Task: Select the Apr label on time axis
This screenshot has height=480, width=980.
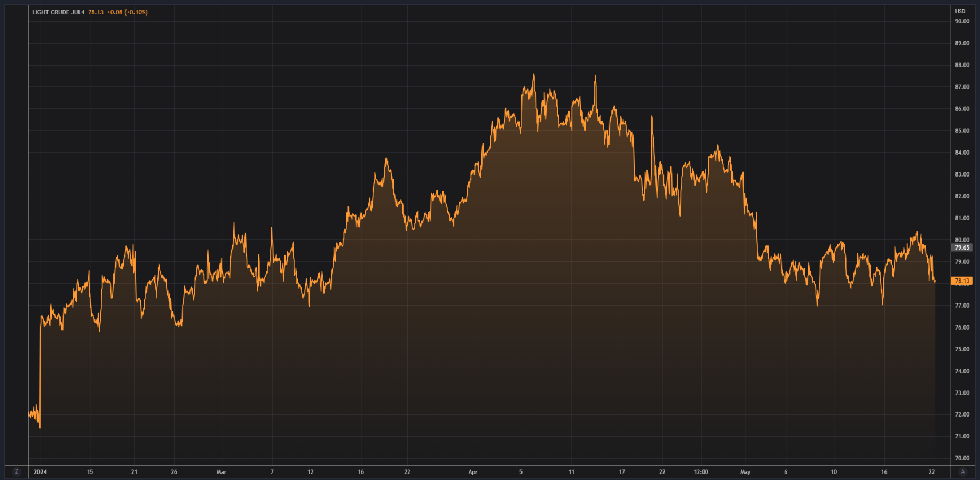Action: 473,472
